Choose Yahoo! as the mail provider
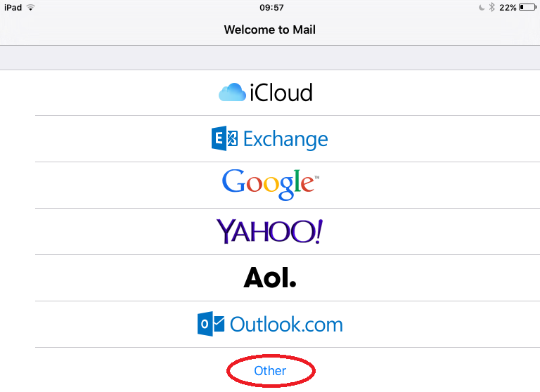The height and width of the screenshot is (392, 540). pos(270,232)
